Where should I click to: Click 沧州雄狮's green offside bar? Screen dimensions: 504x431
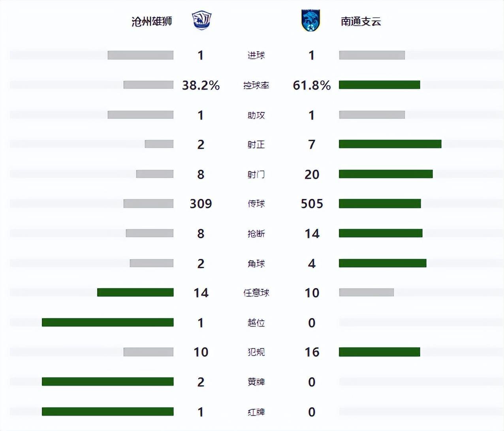pos(107,322)
